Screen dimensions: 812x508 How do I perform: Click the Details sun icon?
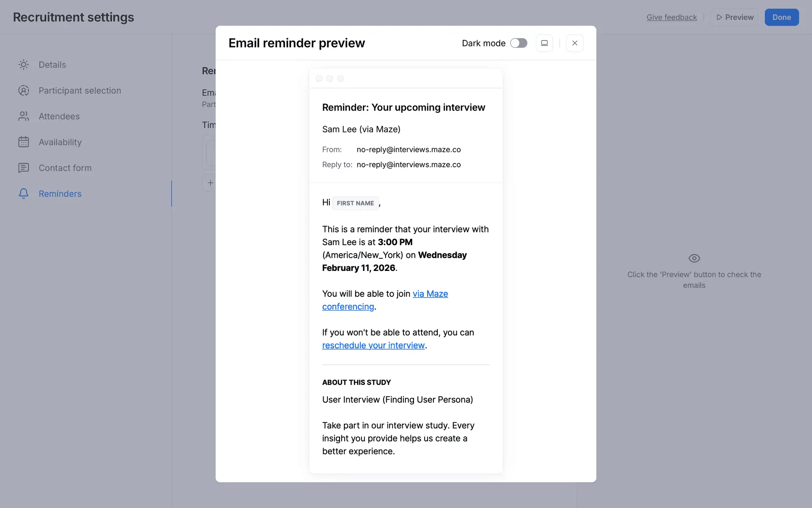pos(24,65)
